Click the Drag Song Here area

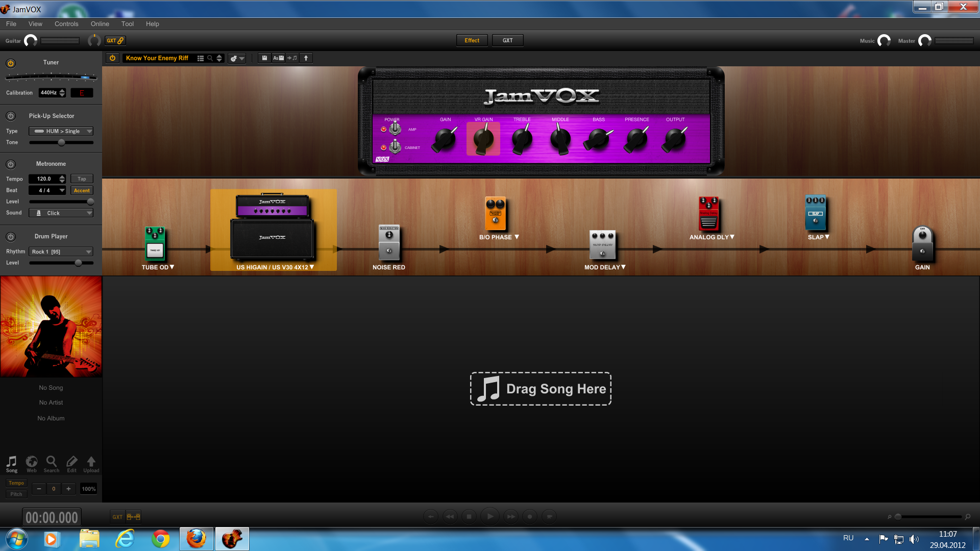[541, 389]
